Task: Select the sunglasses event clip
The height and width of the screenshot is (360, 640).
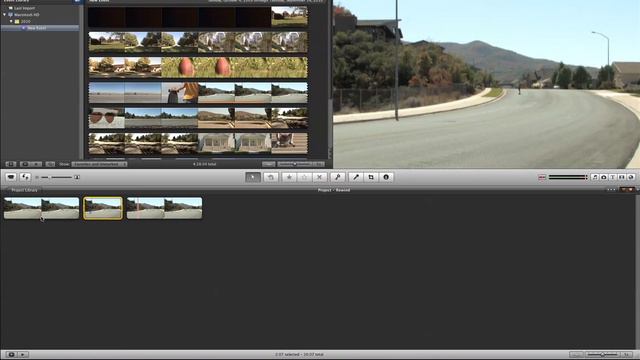Action: (107, 118)
